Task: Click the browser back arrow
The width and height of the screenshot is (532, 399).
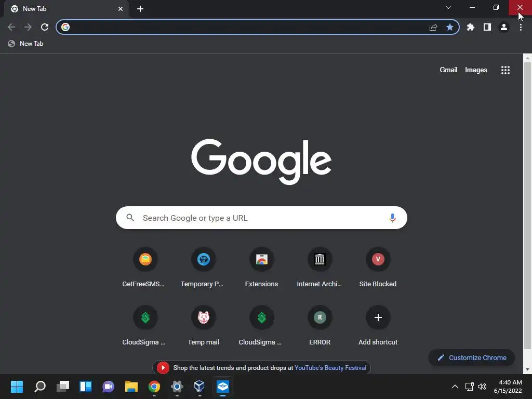Action: point(11,27)
